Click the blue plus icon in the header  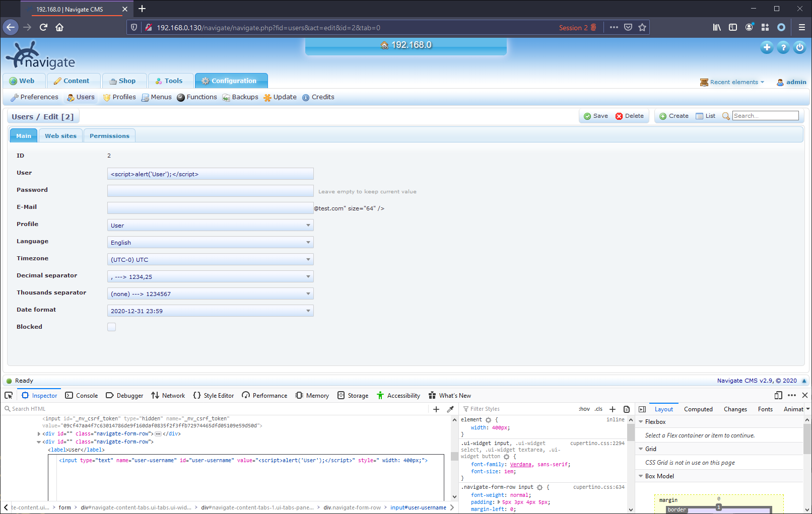tap(767, 47)
